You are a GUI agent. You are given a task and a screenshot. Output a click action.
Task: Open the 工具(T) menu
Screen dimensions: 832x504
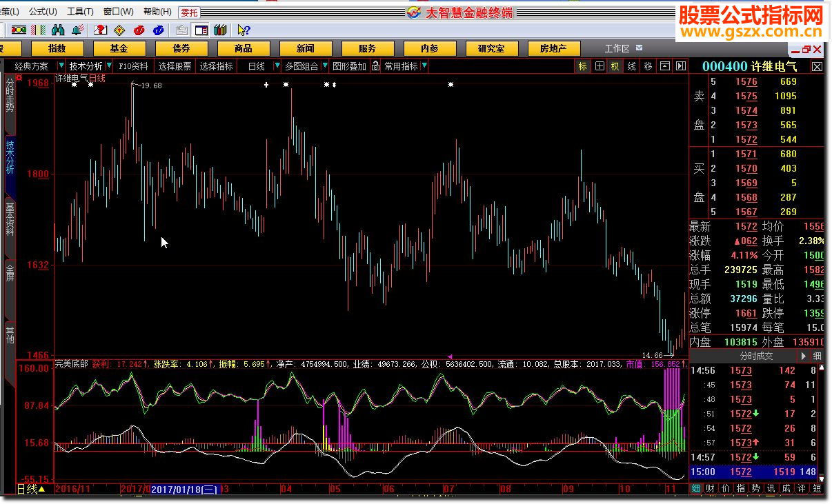coord(80,12)
